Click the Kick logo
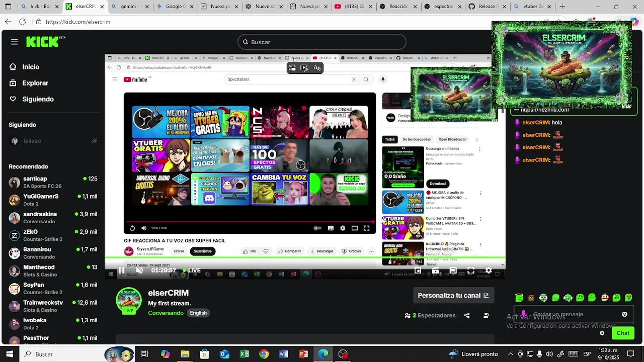644x362 pixels. tap(45, 42)
